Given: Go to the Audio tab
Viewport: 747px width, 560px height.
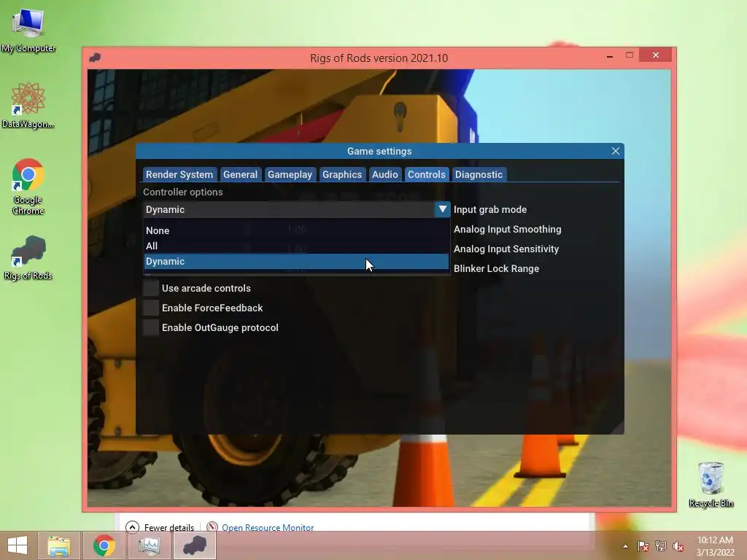Looking at the screenshot, I should (385, 174).
